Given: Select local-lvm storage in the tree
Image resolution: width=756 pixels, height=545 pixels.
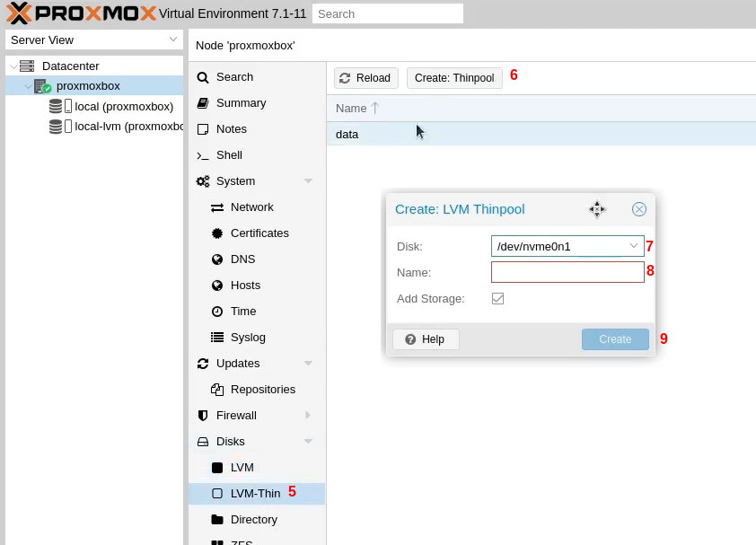Looking at the screenshot, I should (128, 127).
